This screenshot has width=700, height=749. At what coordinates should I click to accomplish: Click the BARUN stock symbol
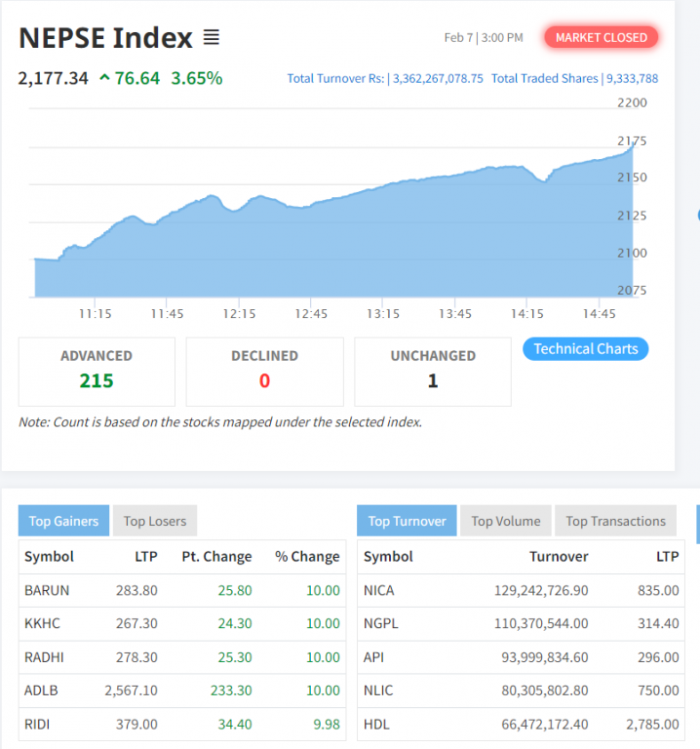click(47, 590)
